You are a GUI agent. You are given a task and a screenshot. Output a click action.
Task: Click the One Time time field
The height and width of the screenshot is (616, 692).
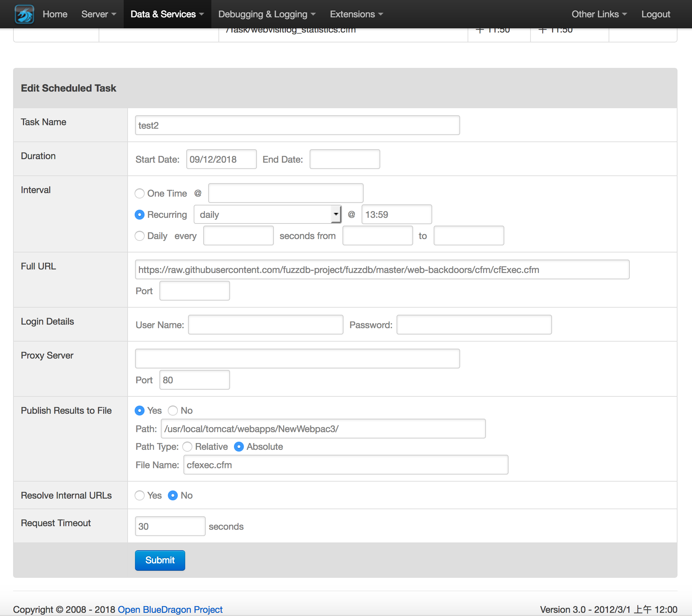286,193
